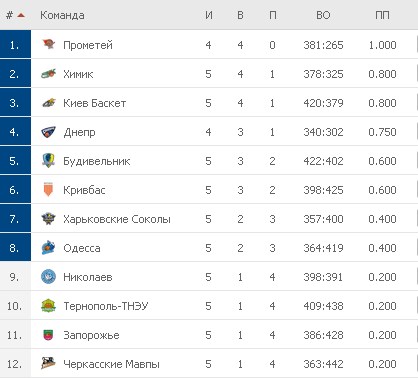Image resolution: width=418 pixels, height=378 pixels.
Task: Sort by the ПП column header
Action: [382, 15]
